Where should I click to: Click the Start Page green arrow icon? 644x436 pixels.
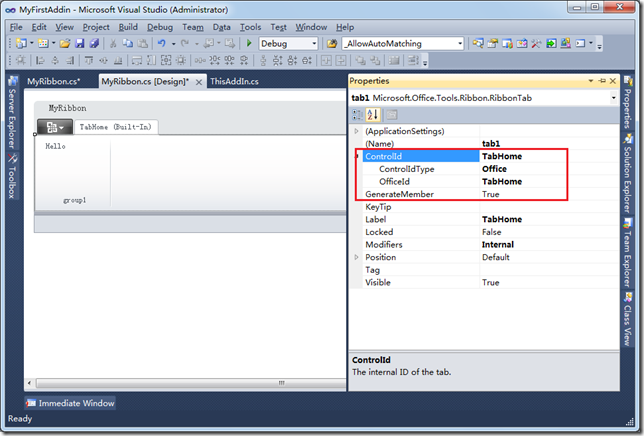pos(551,43)
